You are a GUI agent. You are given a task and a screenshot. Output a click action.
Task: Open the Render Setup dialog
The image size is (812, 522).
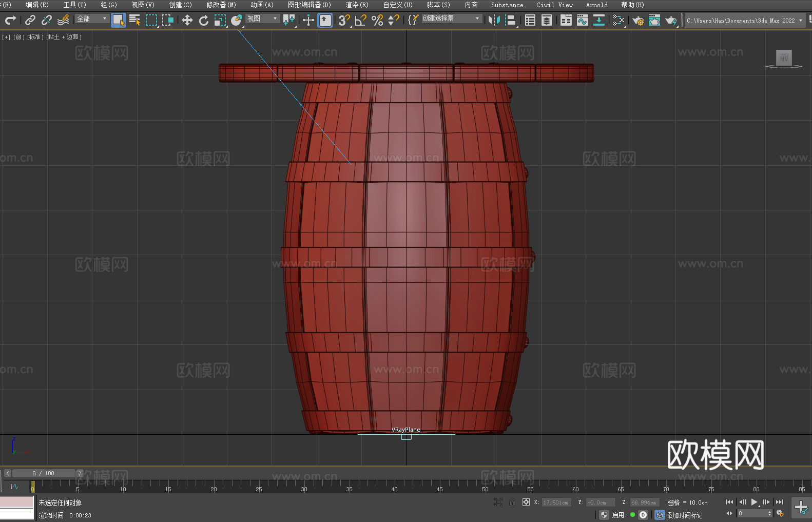(637, 21)
